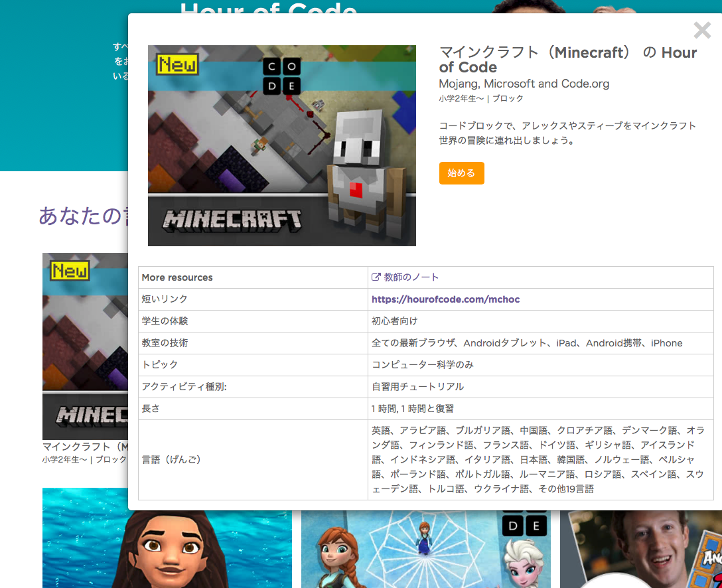Click the New badge on the background Minecraft card
This screenshot has width=722, height=588.
pyautogui.click(x=70, y=271)
